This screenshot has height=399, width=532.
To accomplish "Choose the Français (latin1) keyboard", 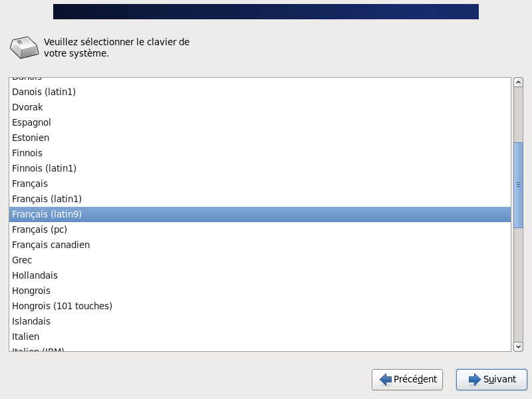I will tap(47, 199).
